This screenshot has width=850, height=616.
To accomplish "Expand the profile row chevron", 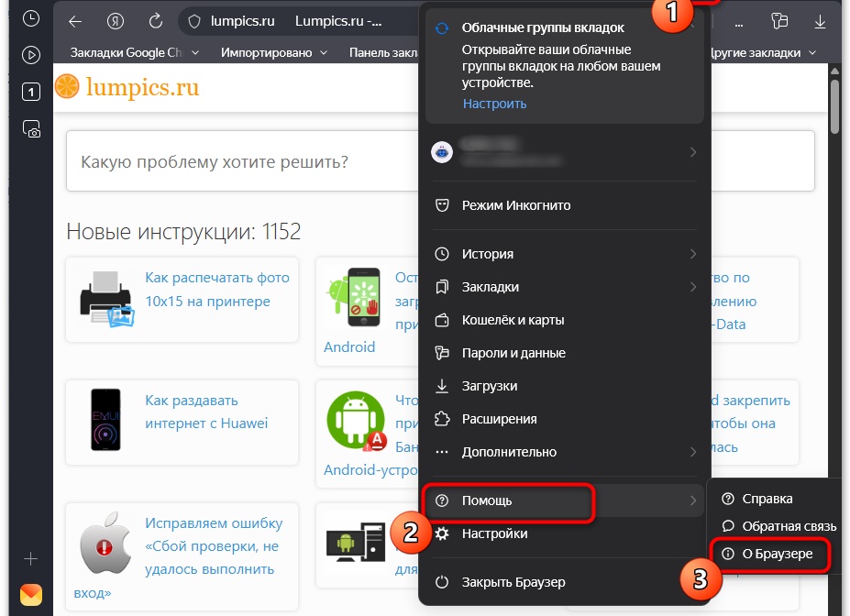I will [x=693, y=152].
